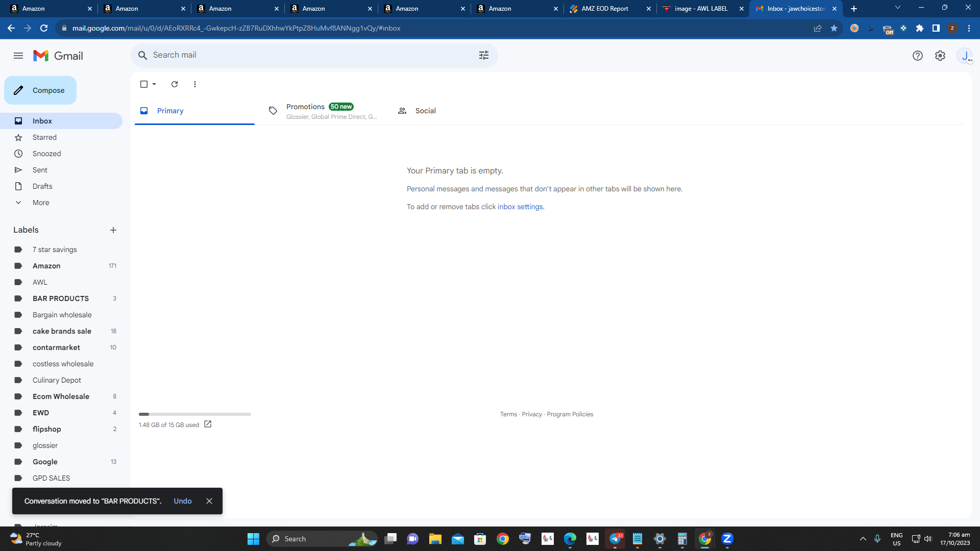Create new label with plus icon

113,230
